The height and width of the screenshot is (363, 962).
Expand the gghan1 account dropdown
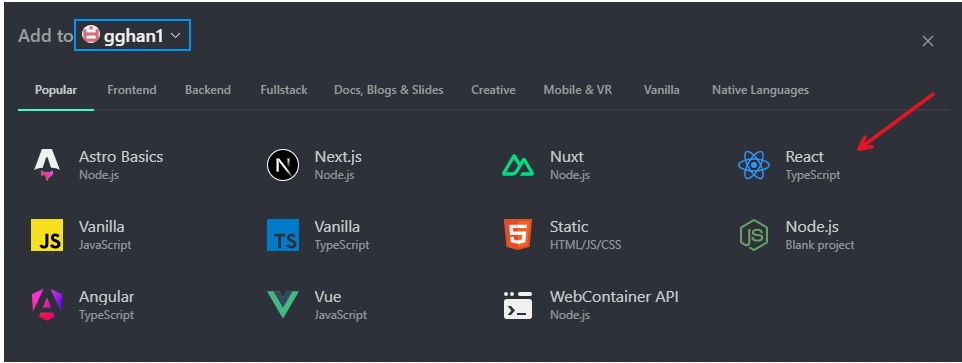133,36
